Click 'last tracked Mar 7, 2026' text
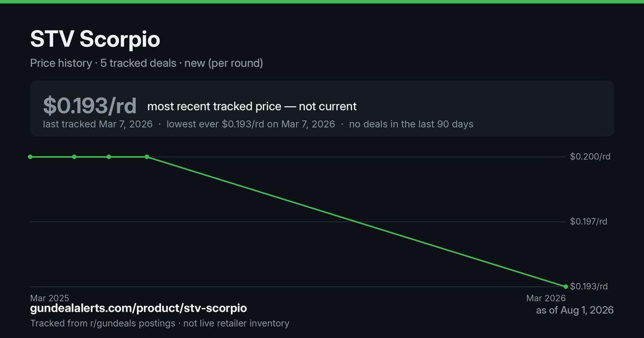This screenshot has height=338, width=644. pos(98,124)
